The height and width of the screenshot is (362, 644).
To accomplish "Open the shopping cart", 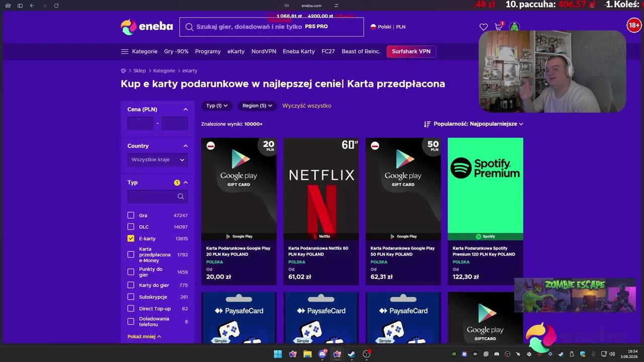I will (x=498, y=27).
